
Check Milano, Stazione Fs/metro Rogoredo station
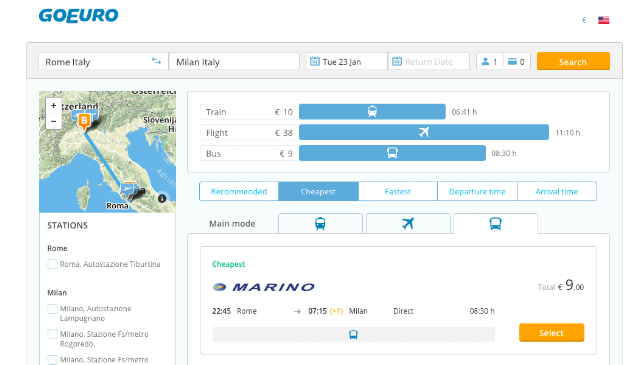click(x=52, y=334)
